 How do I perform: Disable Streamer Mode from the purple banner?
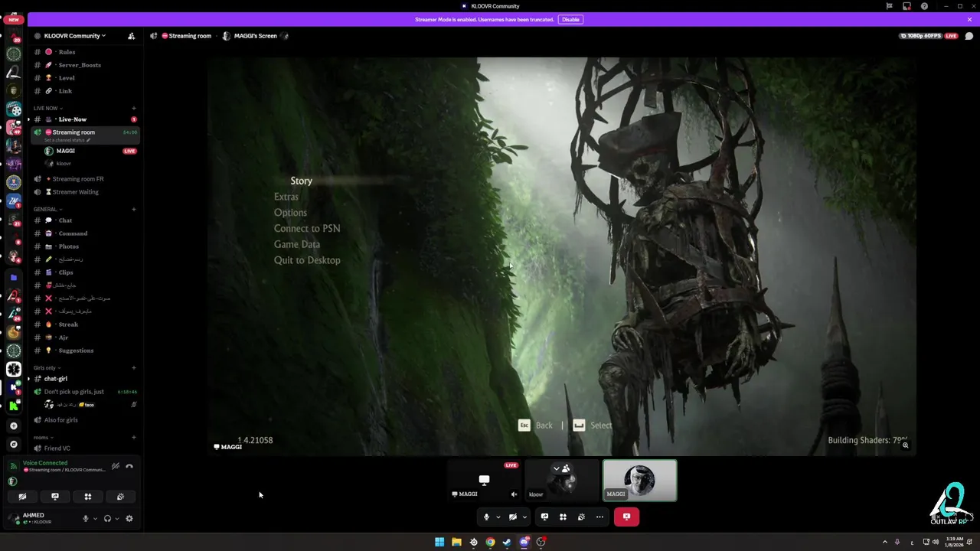coord(570,19)
